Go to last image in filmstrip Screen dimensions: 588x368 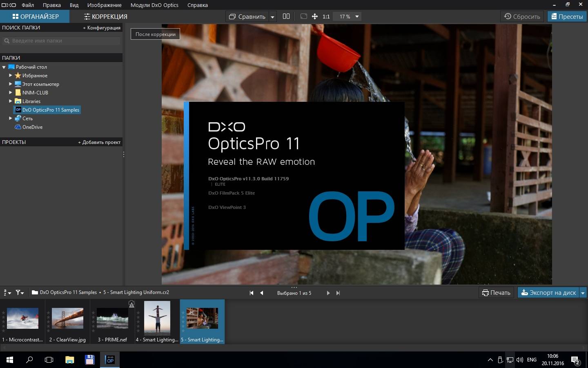point(338,293)
